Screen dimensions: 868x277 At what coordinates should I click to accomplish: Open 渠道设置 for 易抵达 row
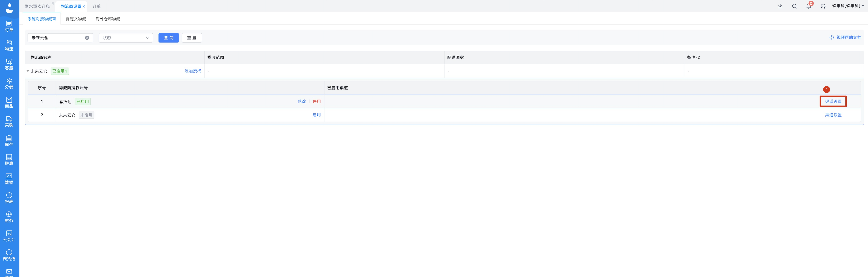pyautogui.click(x=833, y=102)
